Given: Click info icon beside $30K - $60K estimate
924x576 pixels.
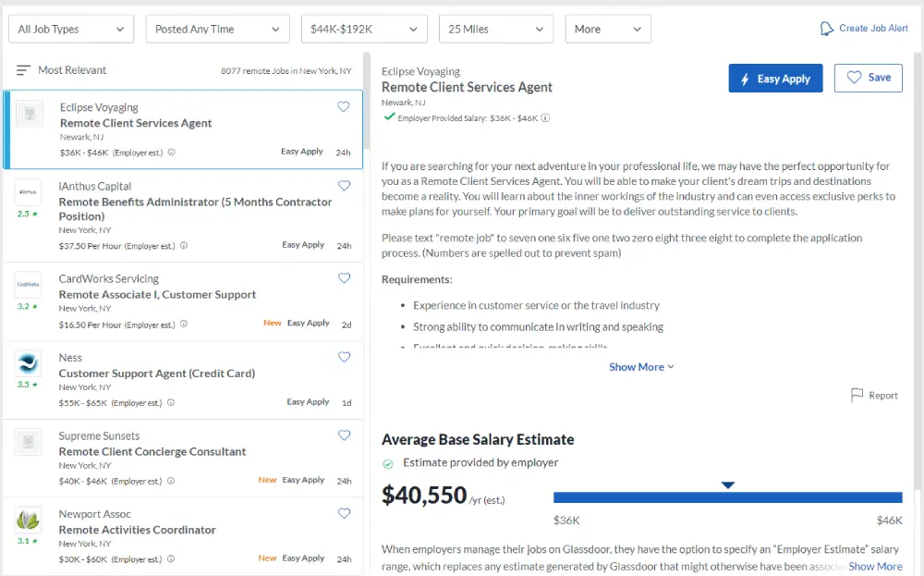Looking at the screenshot, I should tap(171, 558).
